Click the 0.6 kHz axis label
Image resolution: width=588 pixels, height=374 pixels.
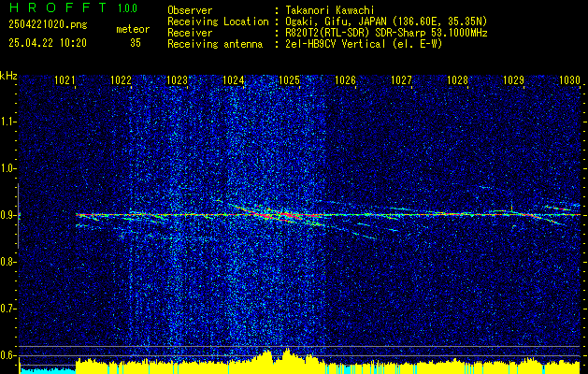(x=7, y=355)
